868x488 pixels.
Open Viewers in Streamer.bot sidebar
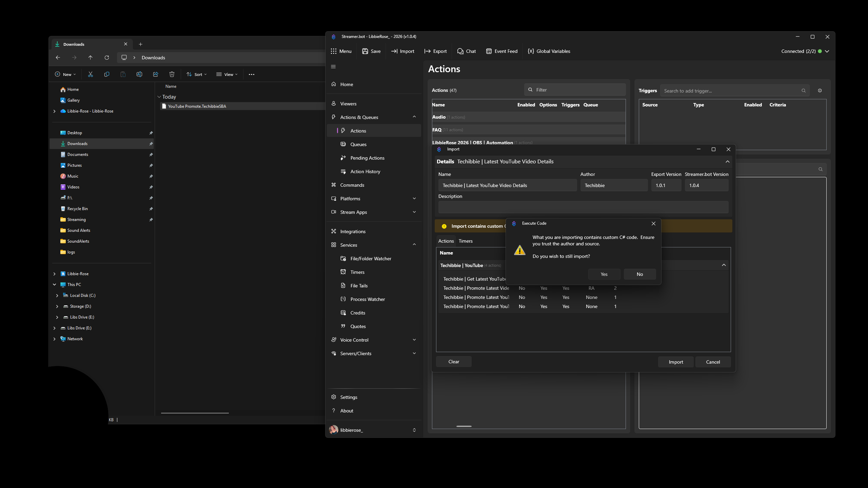374,104
